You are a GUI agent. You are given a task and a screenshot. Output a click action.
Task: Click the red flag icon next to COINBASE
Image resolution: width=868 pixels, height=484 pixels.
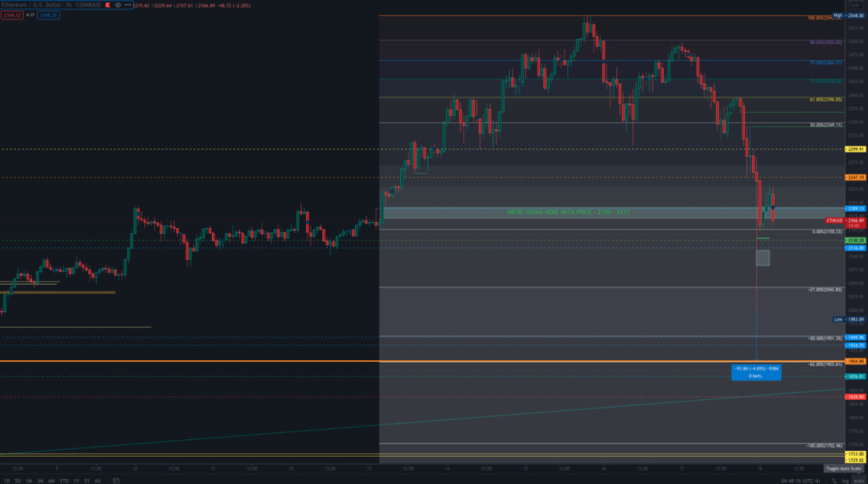tap(108, 5)
